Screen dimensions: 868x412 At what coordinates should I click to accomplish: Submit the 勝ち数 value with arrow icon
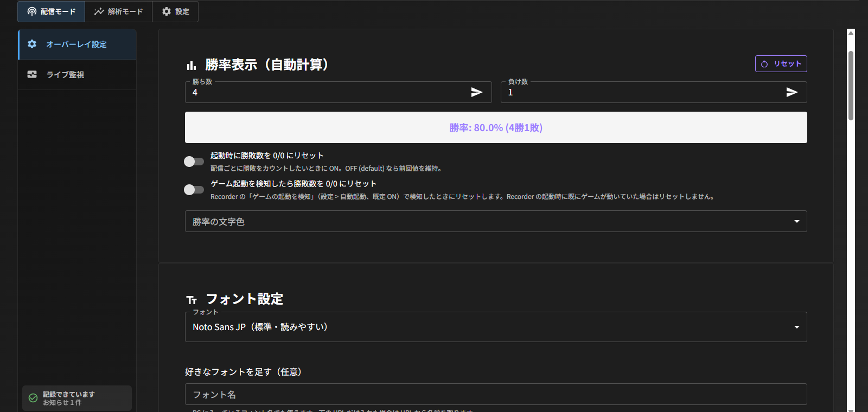477,92
